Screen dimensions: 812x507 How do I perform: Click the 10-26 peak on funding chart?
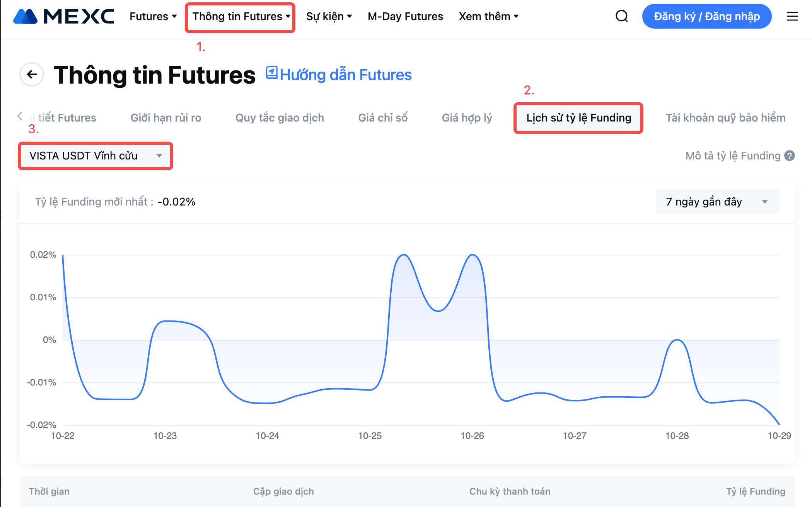(473, 255)
